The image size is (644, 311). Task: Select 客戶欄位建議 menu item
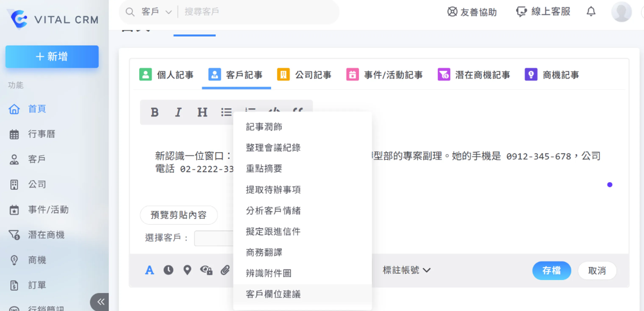point(303,294)
